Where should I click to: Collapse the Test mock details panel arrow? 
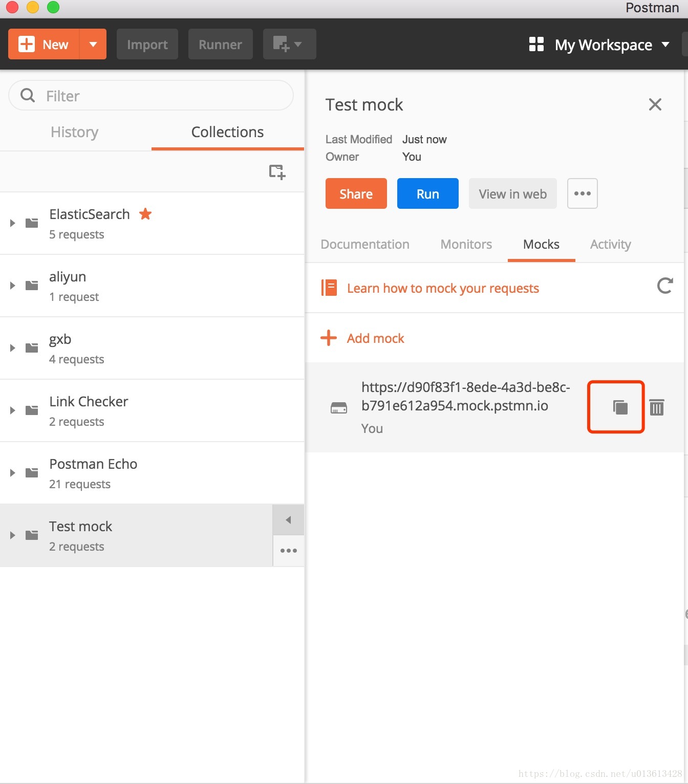pos(289,520)
